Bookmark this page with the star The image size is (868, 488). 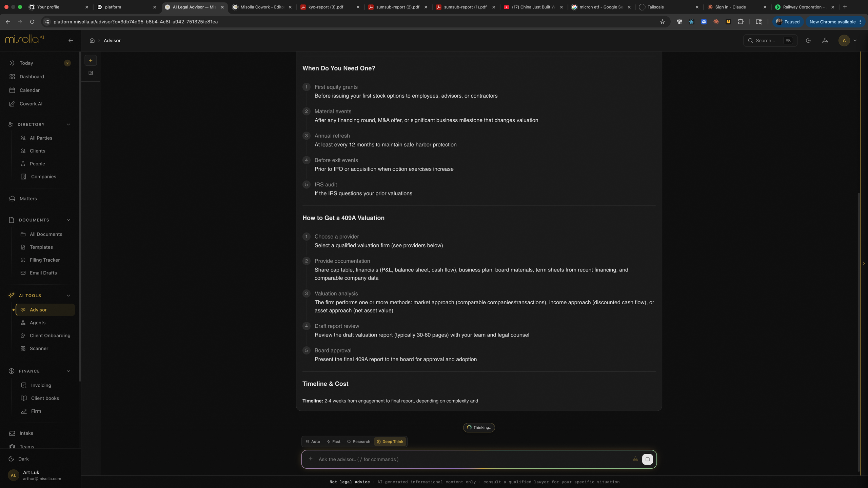(x=662, y=22)
